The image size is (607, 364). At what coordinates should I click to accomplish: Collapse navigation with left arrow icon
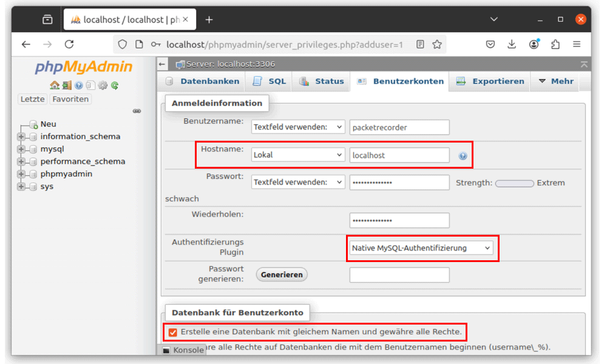(162, 64)
